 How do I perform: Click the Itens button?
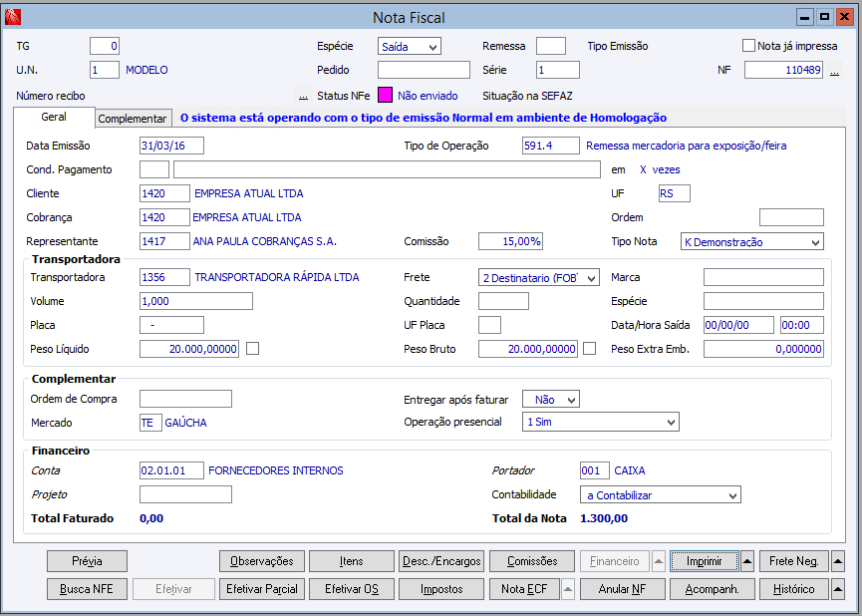(350, 561)
